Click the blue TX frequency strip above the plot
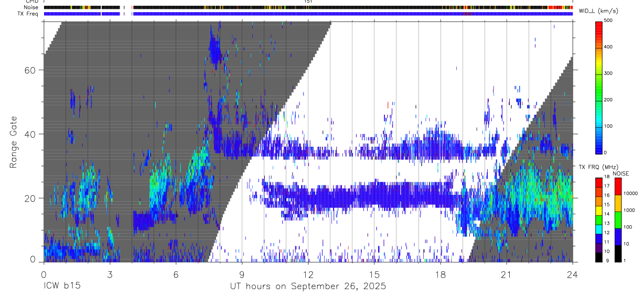 [308, 14]
